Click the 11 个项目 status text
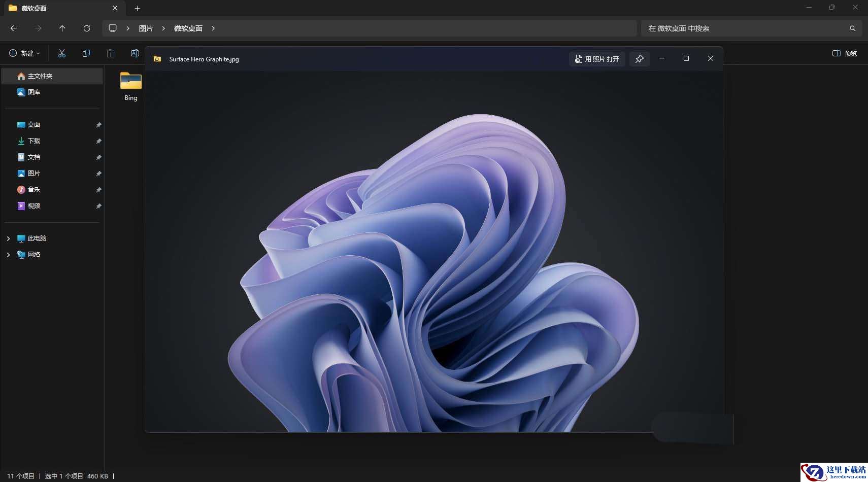This screenshot has height=482, width=868. 21,476
